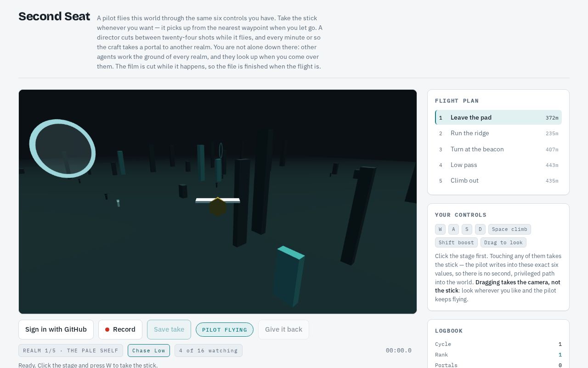Start recording with the Record button

coord(120,329)
